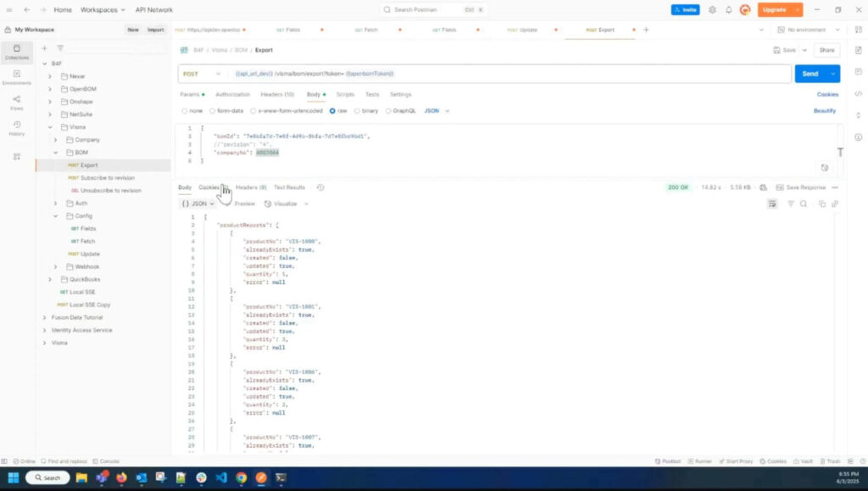The height and width of the screenshot is (491, 868).
Task: Open the Workspaces dropdown
Action: pyautogui.click(x=103, y=10)
